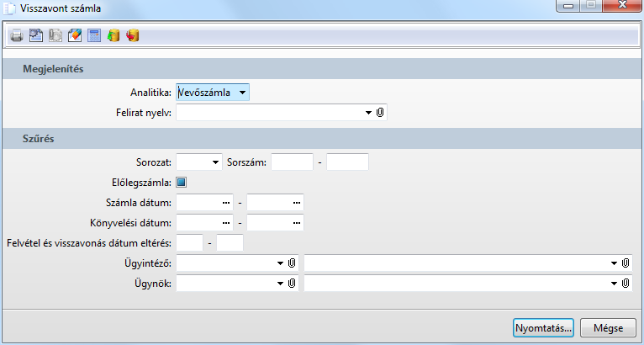Viewport: 644px width, 345px height.
Task: Open date picker for Számla dátum start
Action: [x=226, y=203]
